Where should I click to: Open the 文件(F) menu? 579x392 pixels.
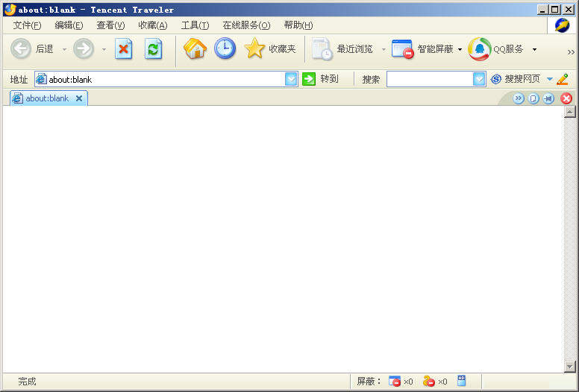pyautogui.click(x=27, y=25)
